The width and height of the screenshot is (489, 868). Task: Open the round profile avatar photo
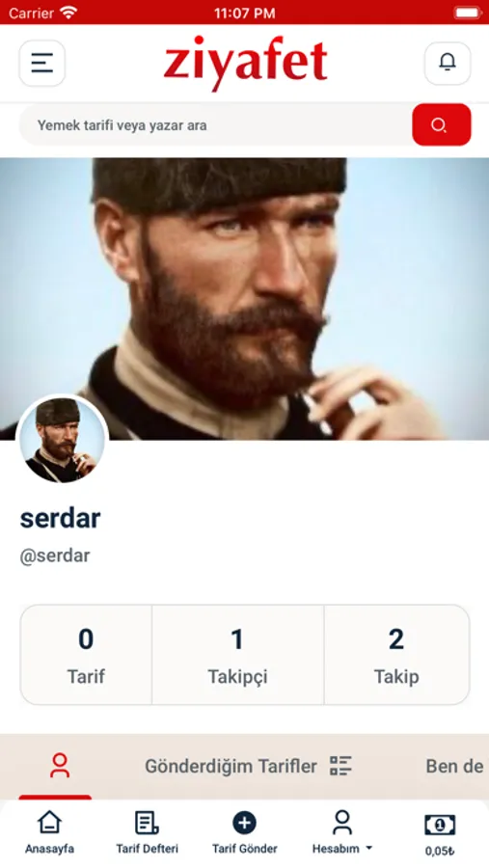[62, 440]
